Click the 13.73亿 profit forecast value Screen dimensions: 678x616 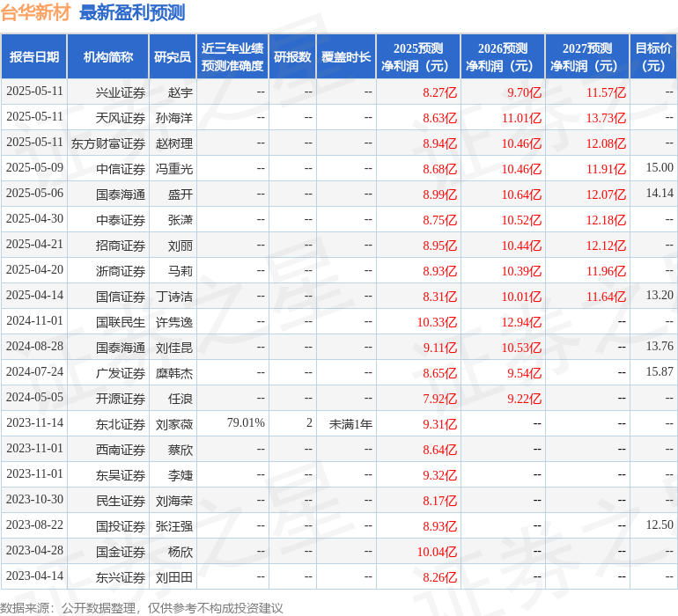coord(606,118)
